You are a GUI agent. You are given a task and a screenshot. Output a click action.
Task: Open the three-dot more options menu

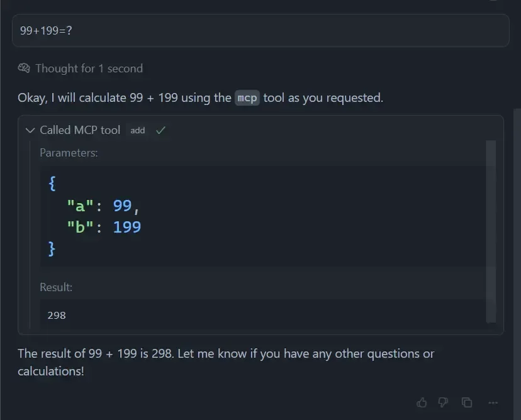(493, 402)
